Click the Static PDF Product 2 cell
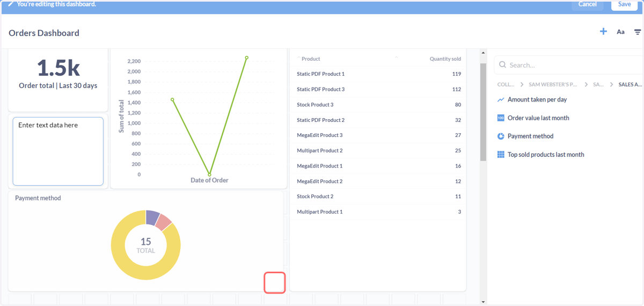The image size is (644, 306). (x=321, y=120)
